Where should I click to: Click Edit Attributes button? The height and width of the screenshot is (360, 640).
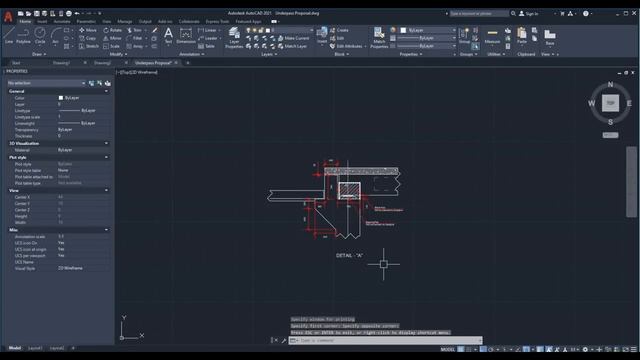[346, 46]
